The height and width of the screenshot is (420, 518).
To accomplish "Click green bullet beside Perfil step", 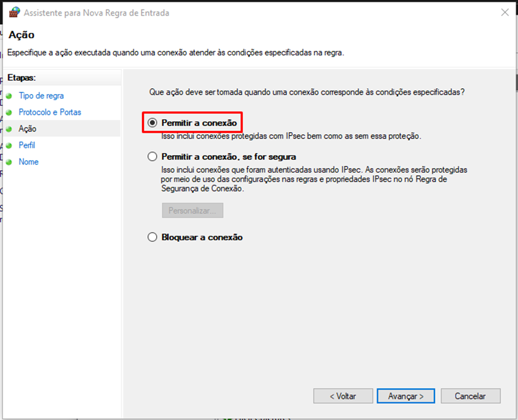I will [9, 145].
